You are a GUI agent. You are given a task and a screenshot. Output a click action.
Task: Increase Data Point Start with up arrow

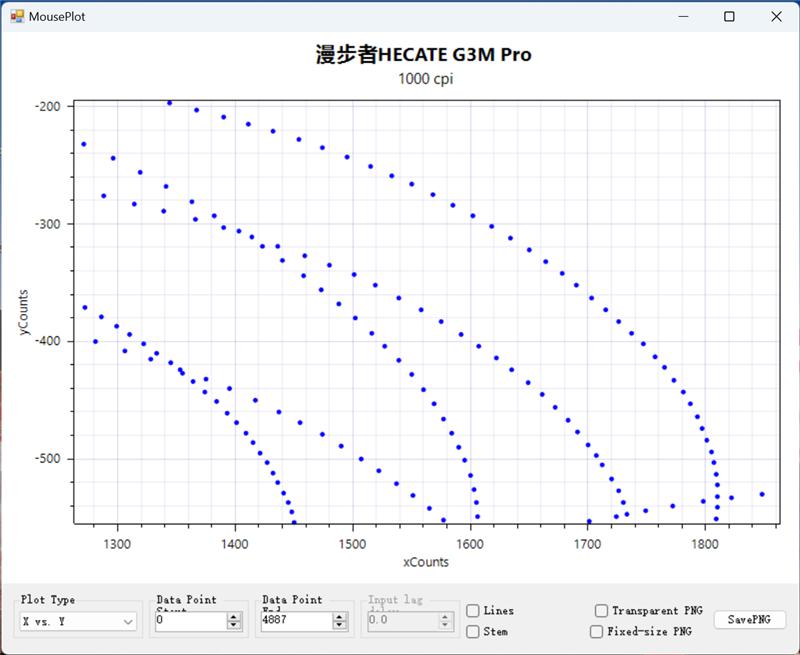click(234, 617)
